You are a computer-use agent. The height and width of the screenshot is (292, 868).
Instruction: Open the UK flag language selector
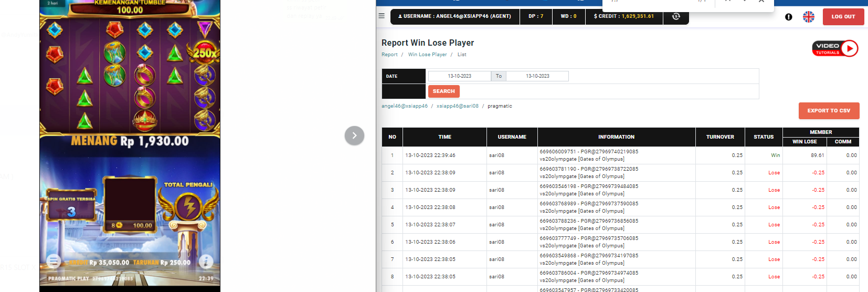(809, 17)
